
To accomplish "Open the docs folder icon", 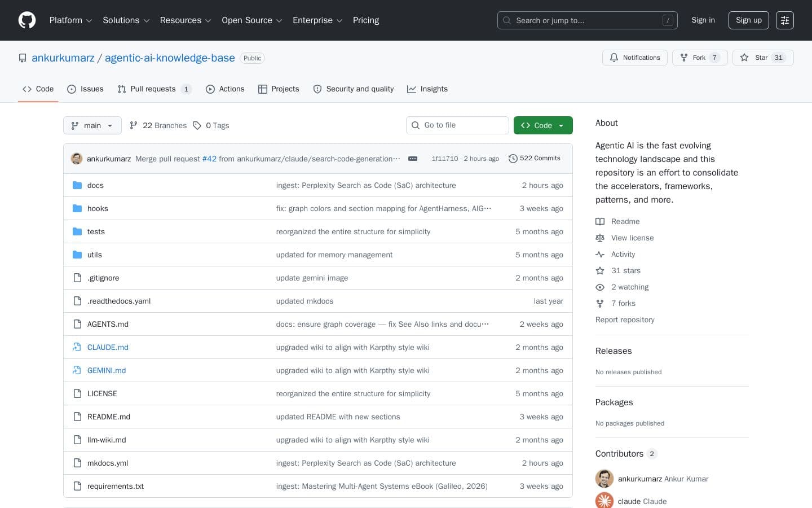I will coord(77,185).
